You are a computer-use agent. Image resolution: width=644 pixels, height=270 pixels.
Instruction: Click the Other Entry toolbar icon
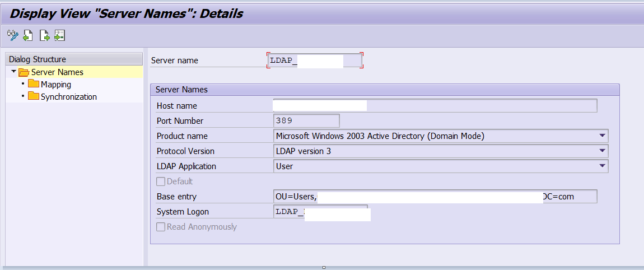tap(59, 35)
